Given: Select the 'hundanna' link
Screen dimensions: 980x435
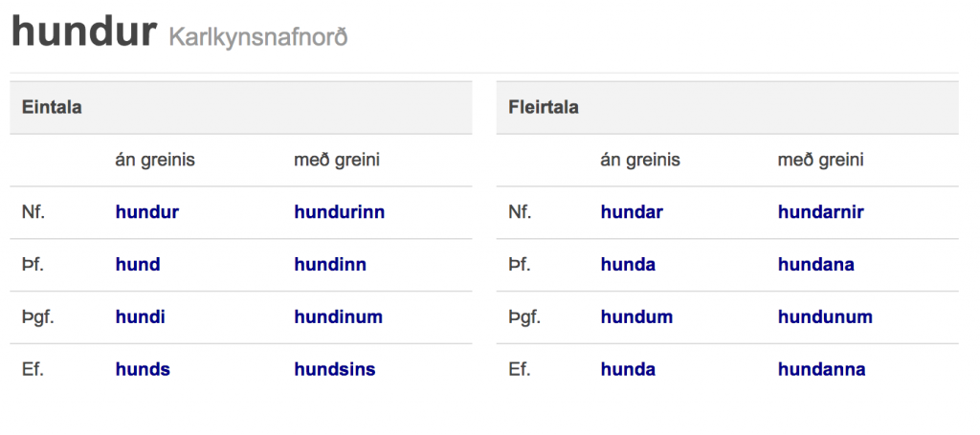Looking at the screenshot, I should [821, 370].
